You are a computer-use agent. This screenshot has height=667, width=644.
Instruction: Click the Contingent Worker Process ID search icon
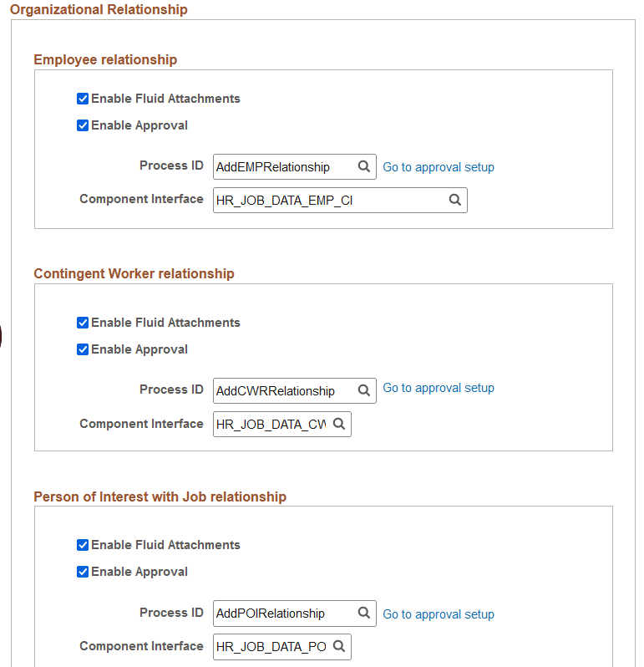[x=364, y=390]
